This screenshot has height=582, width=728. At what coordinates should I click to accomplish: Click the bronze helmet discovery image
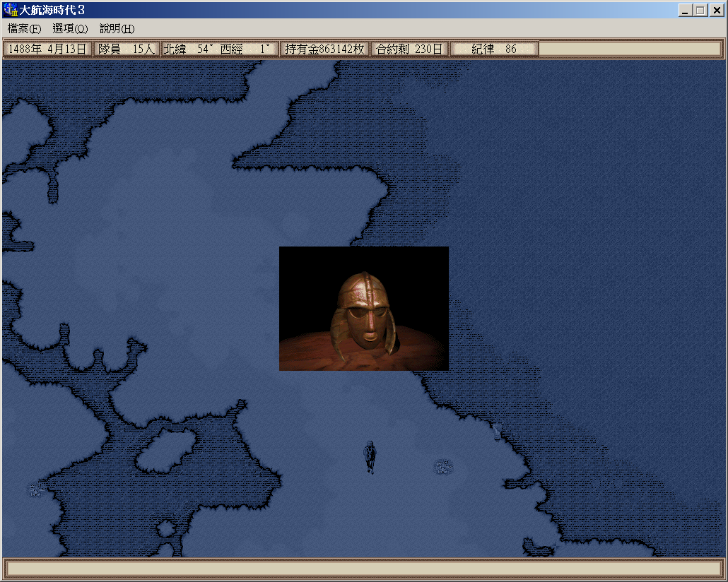363,309
